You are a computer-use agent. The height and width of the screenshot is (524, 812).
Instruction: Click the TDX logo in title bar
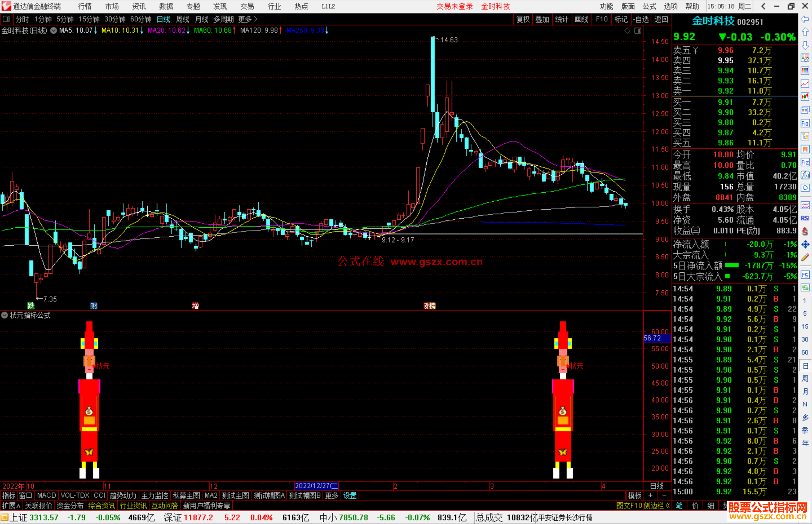click(6, 6)
